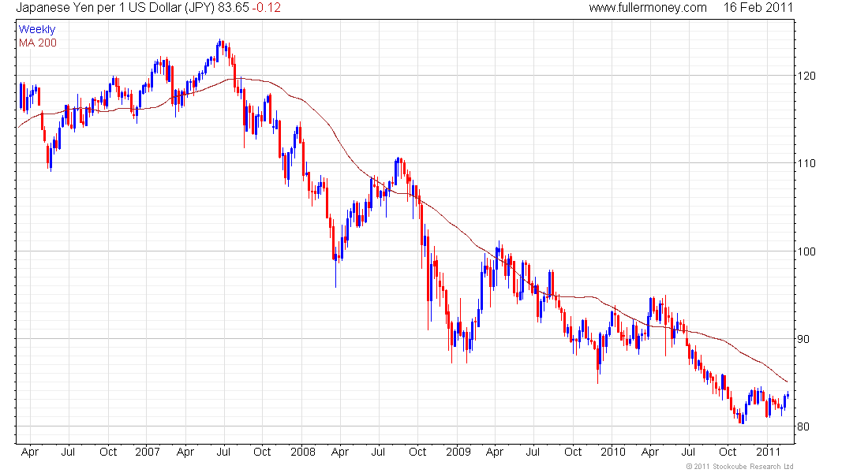Click the candlestick peak near 124 in mid-2007
The image size is (868, 473).
(x=220, y=43)
